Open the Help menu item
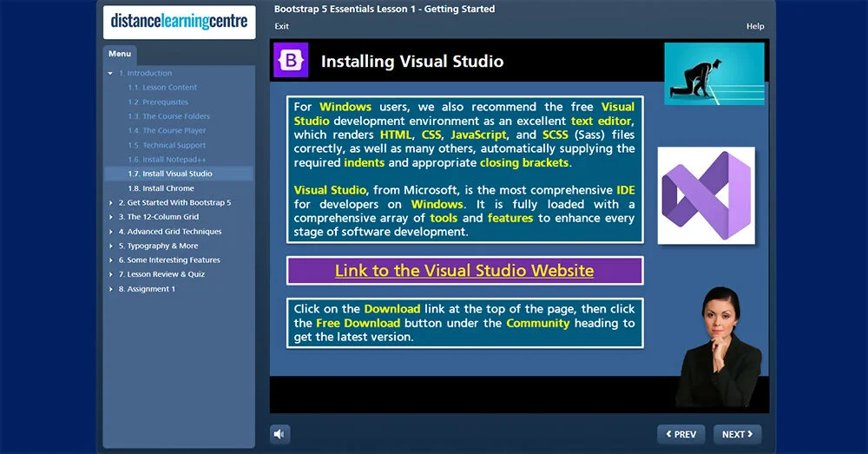 [x=754, y=26]
